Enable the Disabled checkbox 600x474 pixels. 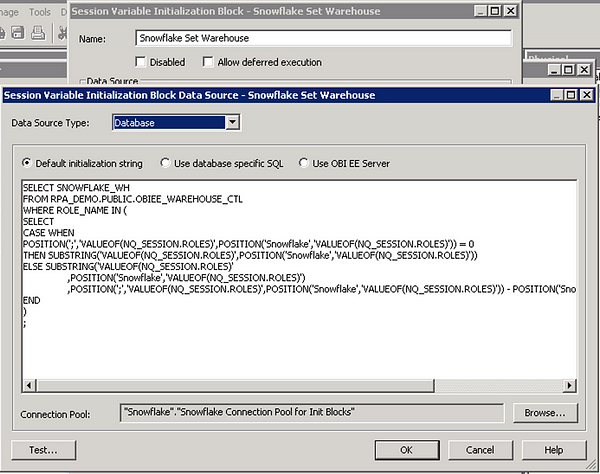(x=140, y=62)
